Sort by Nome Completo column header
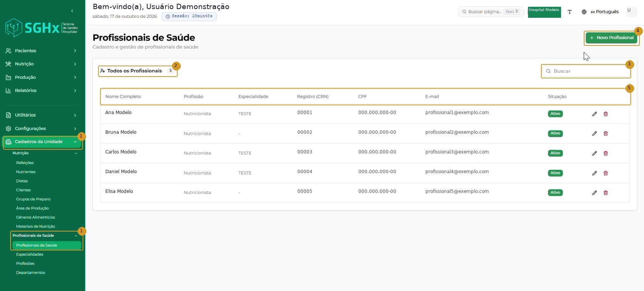Screen dimensions: 644x291 pos(123,97)
